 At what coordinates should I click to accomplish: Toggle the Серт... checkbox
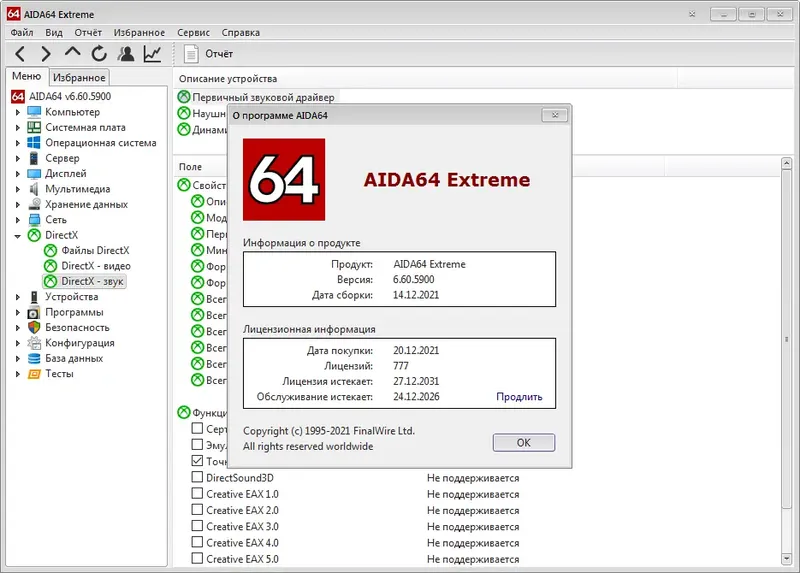[x=197, y=428]
